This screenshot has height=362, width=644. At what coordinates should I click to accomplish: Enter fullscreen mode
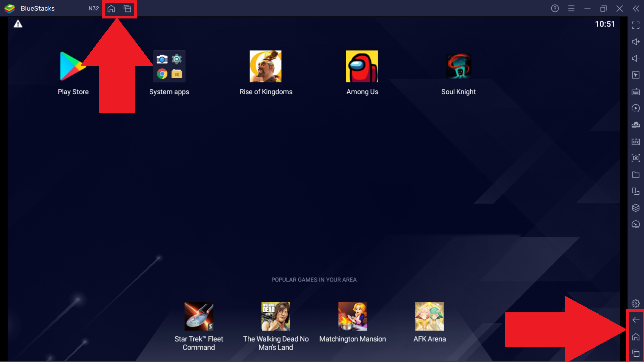(x=636, y=25)
